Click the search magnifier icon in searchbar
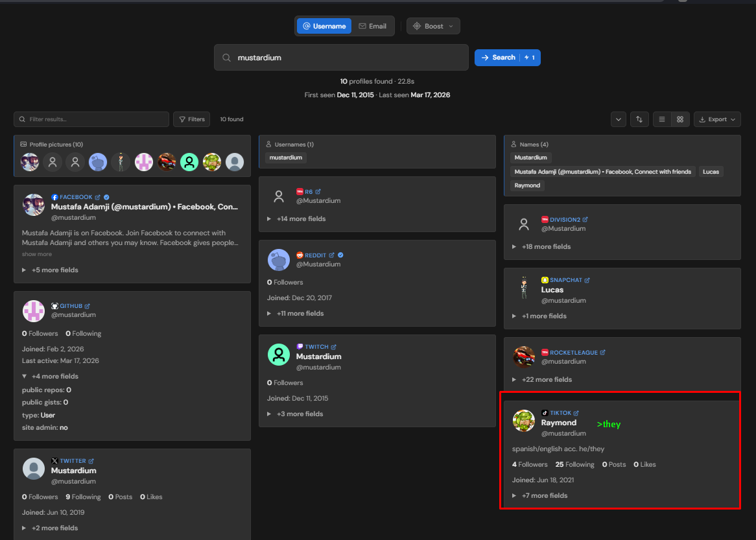Image resolution: width=756 pixels, height=540 pixels. [226, 58]
